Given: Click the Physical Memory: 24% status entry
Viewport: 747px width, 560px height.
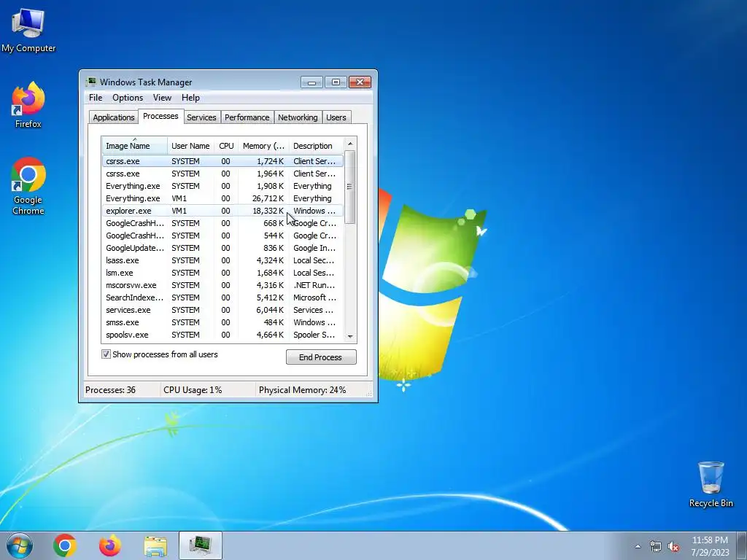Looking at the screenshot, I should coord(303,390).
